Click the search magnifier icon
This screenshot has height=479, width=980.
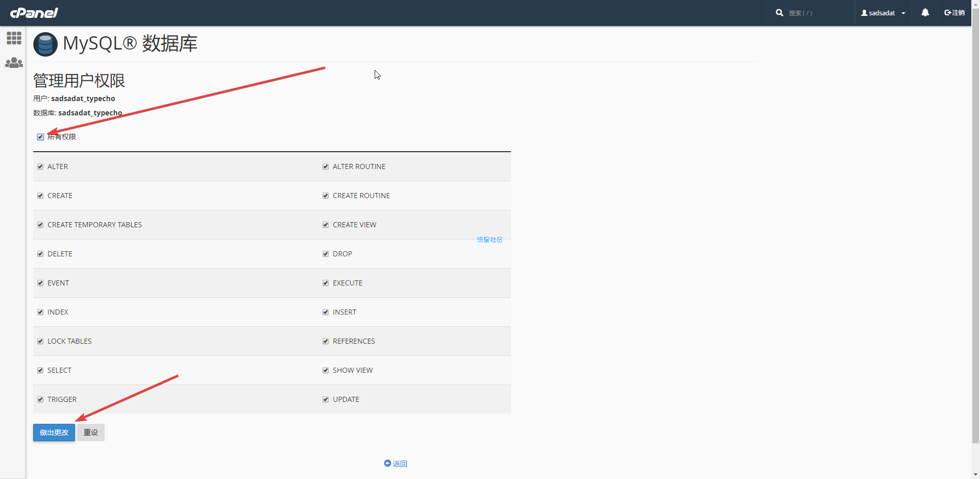click(779, 13)
